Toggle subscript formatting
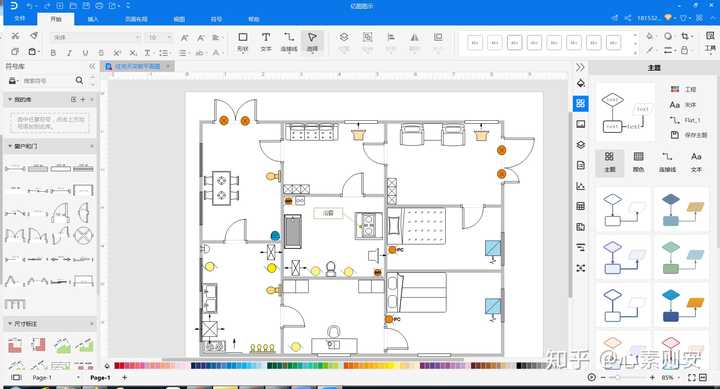 [x=133, y=53]
